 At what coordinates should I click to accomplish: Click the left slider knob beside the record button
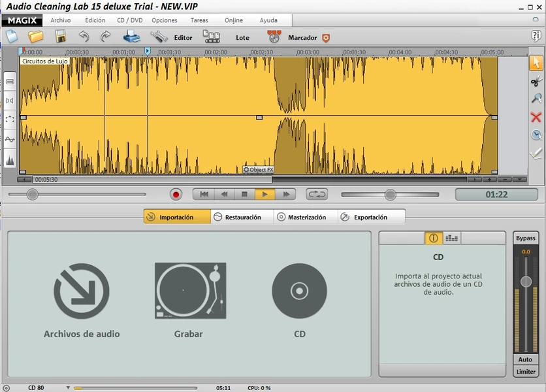point(33,195)
